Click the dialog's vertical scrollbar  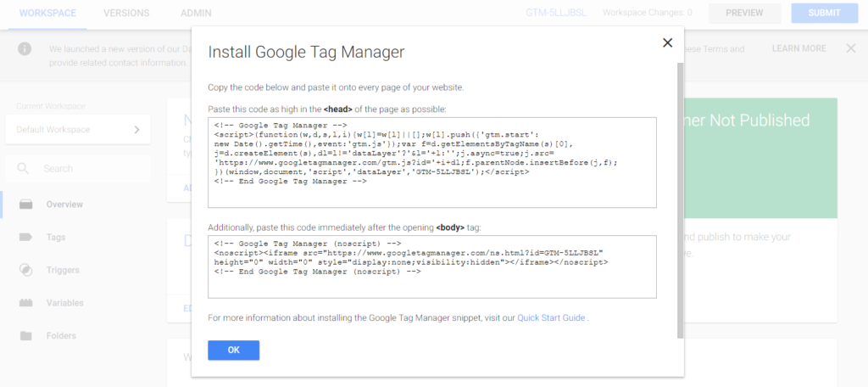(x=681, y=199)
